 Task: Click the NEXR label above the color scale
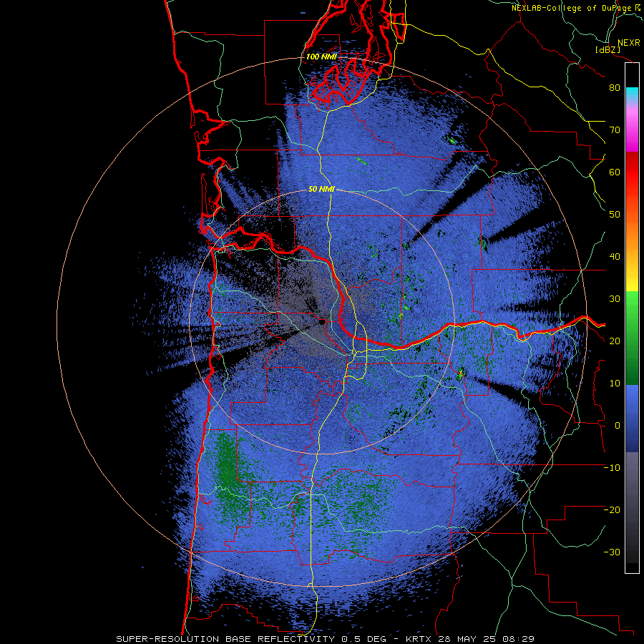(629, 43)
